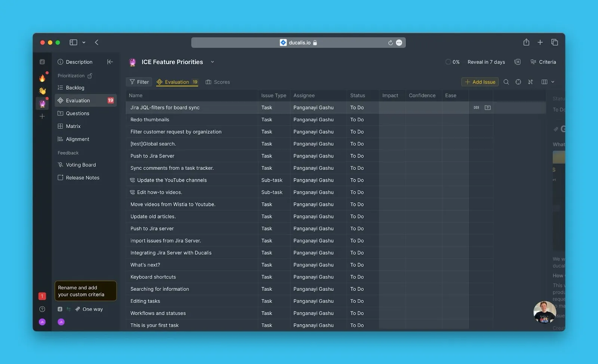Switch to the Scores tab
The width and height of the screenshot is (598, 364).
coord(218,82)
